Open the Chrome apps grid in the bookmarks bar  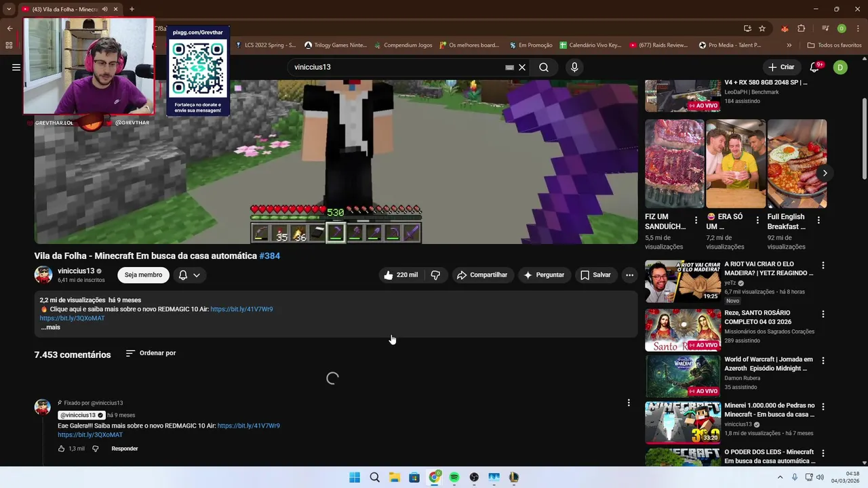pos(9,45)
